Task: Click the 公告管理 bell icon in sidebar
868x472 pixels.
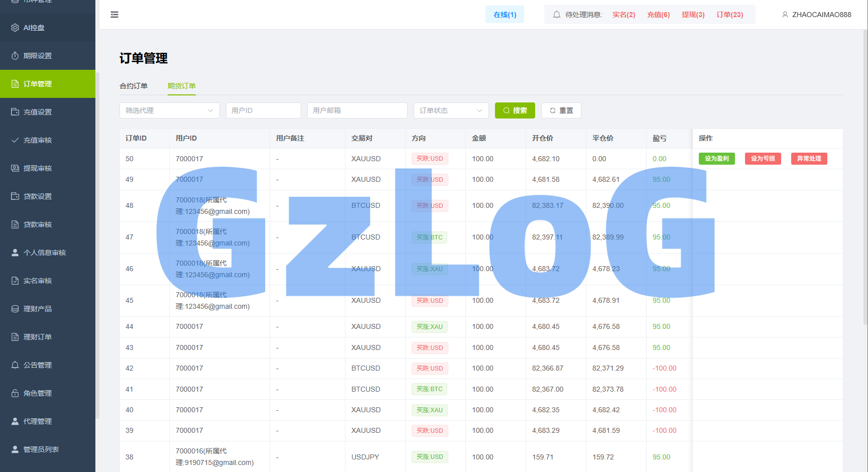Action: coord(15,365)
